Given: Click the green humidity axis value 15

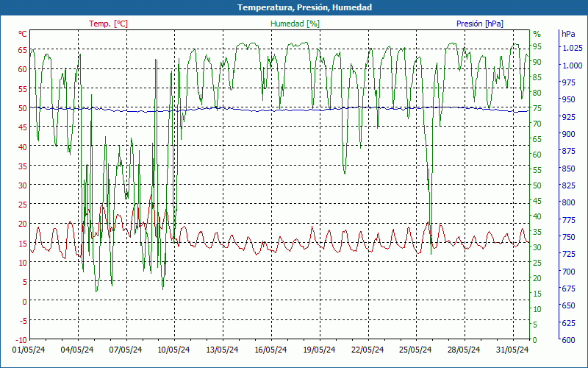Looking at the screenshot, I should tap(537, 294).
